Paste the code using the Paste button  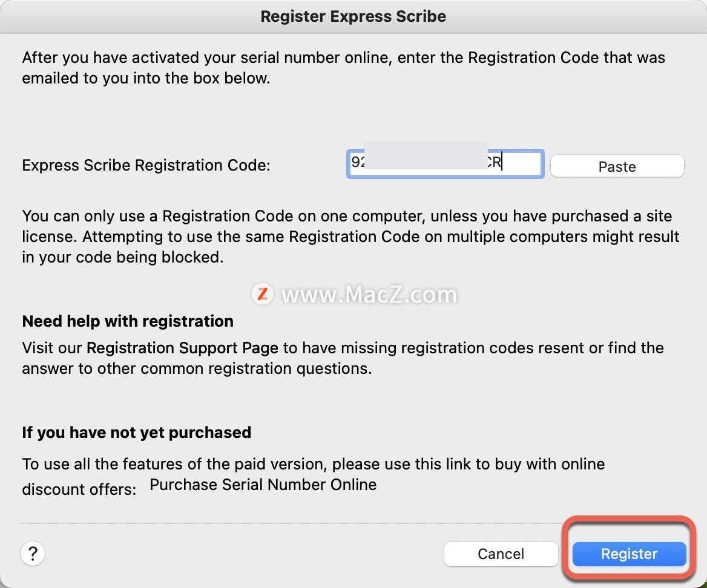[x=617, y=166]
